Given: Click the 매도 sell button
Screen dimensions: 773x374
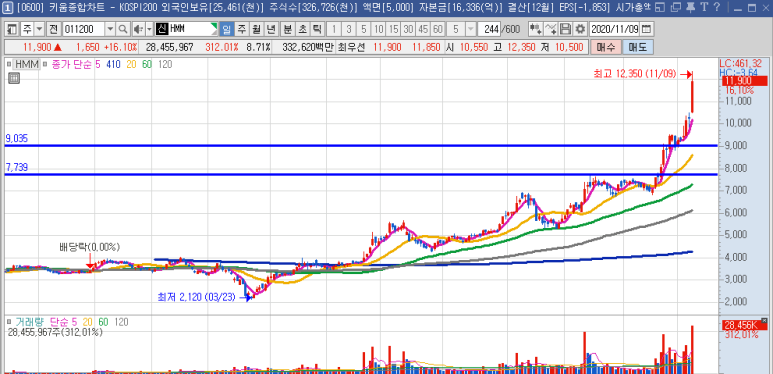Looking at the screenshot, I should pyautogui.click(x=637, y=48).
